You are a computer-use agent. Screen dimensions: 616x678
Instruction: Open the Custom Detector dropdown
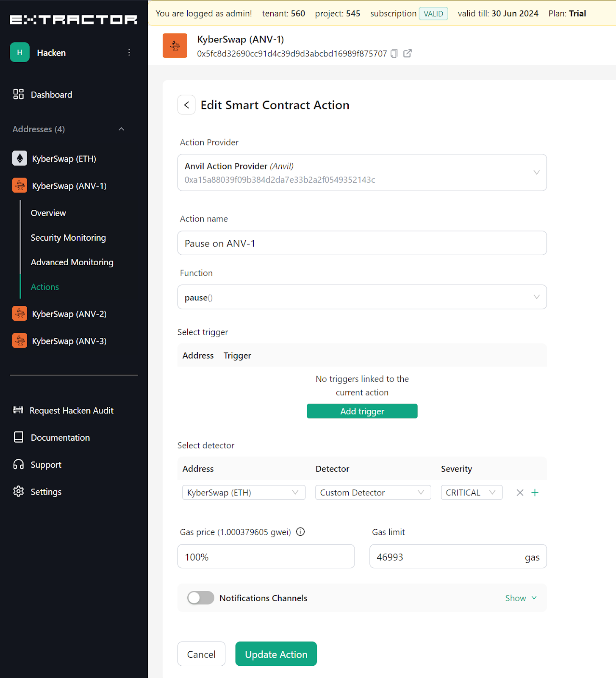click(x=373, y=492)
